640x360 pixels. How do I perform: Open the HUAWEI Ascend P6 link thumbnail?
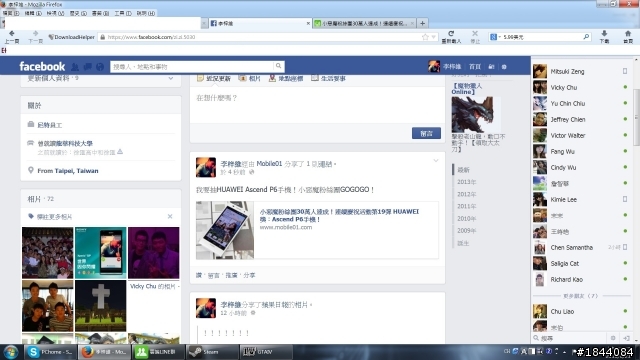(225, 230)
